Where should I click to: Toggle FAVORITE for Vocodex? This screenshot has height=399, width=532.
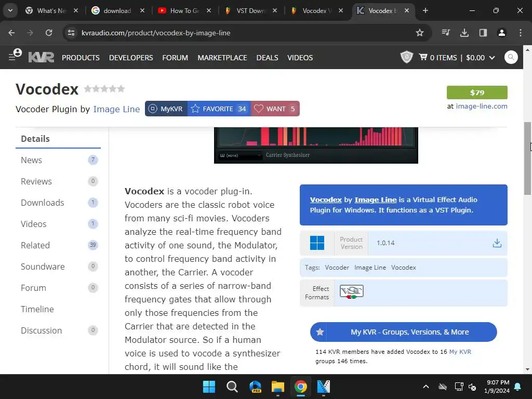click(x=219, y=109)
